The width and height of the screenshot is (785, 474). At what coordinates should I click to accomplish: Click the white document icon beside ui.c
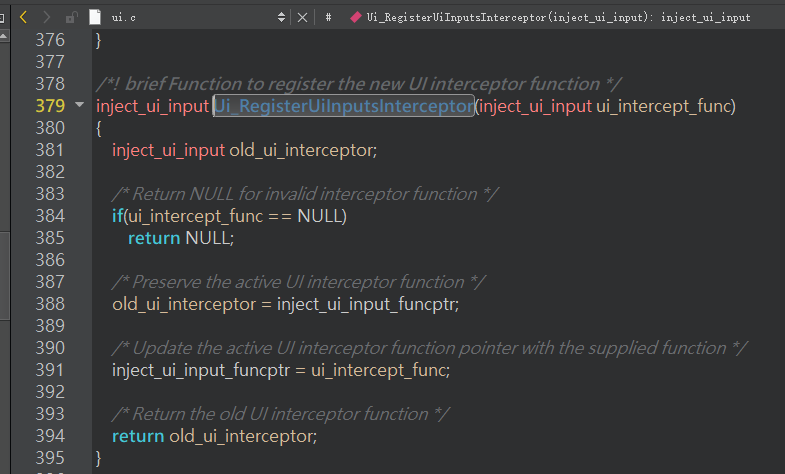[x=95, y=18]
